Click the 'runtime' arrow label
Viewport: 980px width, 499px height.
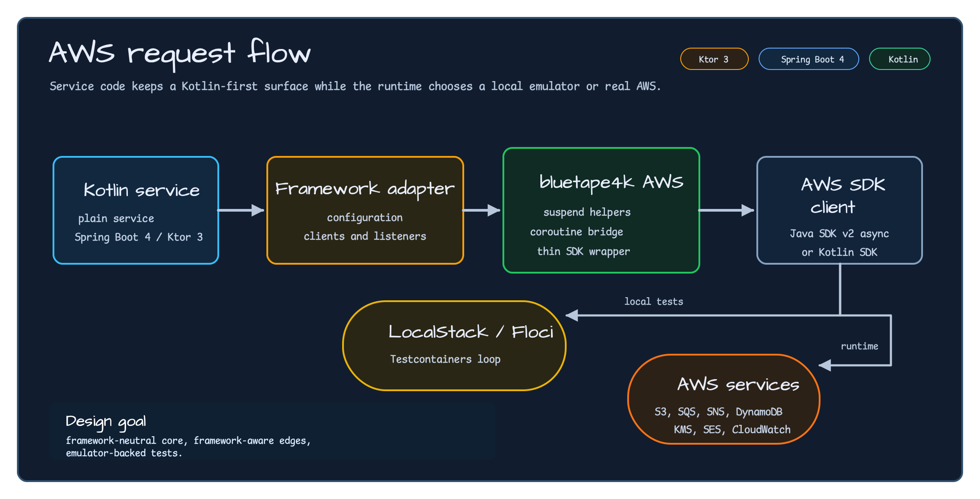pyautogui.click(x=859, y=346)
